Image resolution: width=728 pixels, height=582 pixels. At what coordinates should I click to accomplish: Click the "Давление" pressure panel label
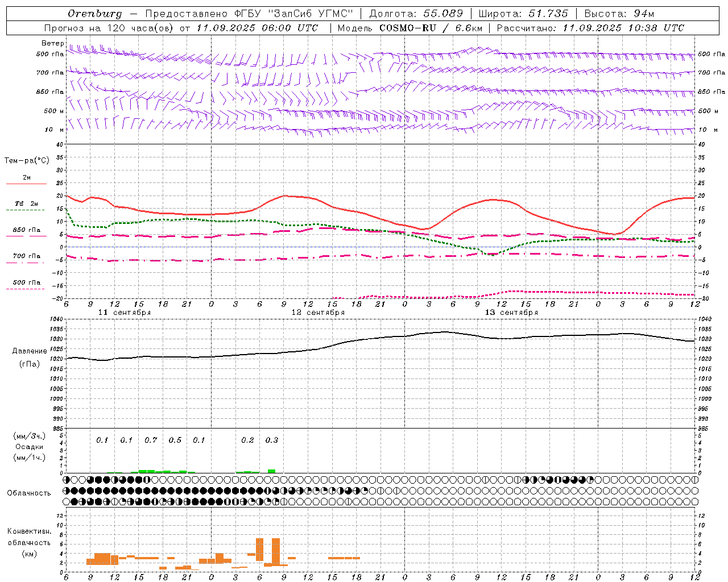30,351
